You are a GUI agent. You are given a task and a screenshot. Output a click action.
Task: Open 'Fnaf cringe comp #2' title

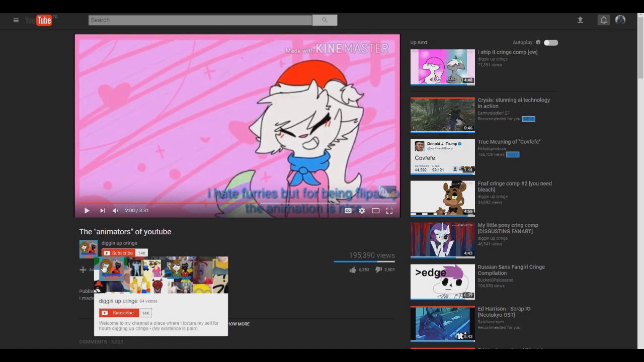515,187
